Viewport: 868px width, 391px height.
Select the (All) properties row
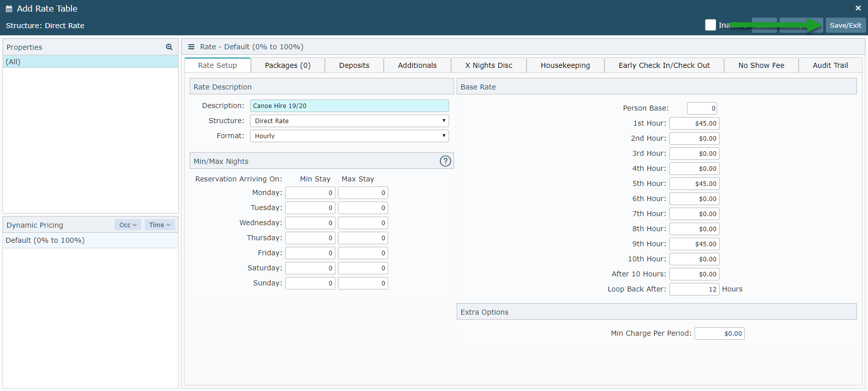pyautogui.click(x=91, y=62)
